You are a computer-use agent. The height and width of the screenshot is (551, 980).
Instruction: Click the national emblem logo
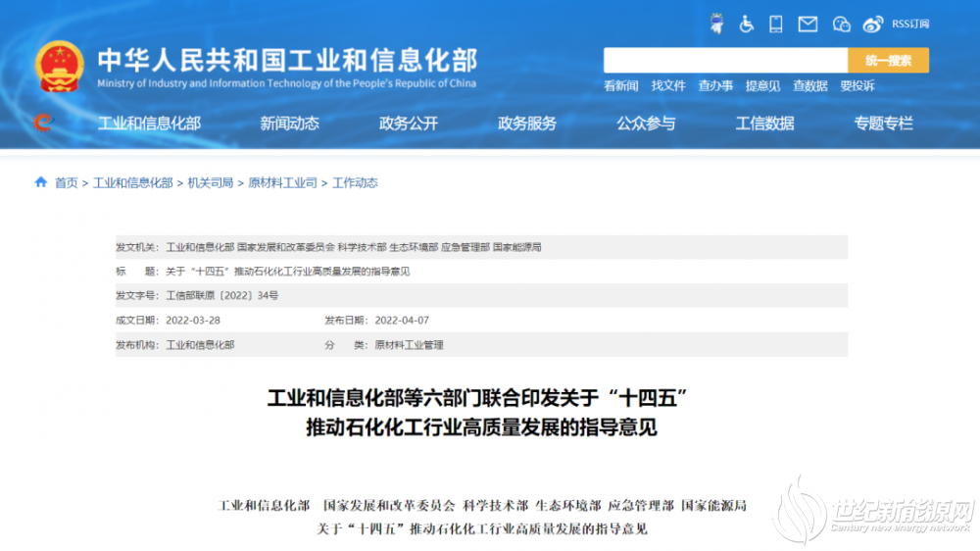tap(60, 67)
